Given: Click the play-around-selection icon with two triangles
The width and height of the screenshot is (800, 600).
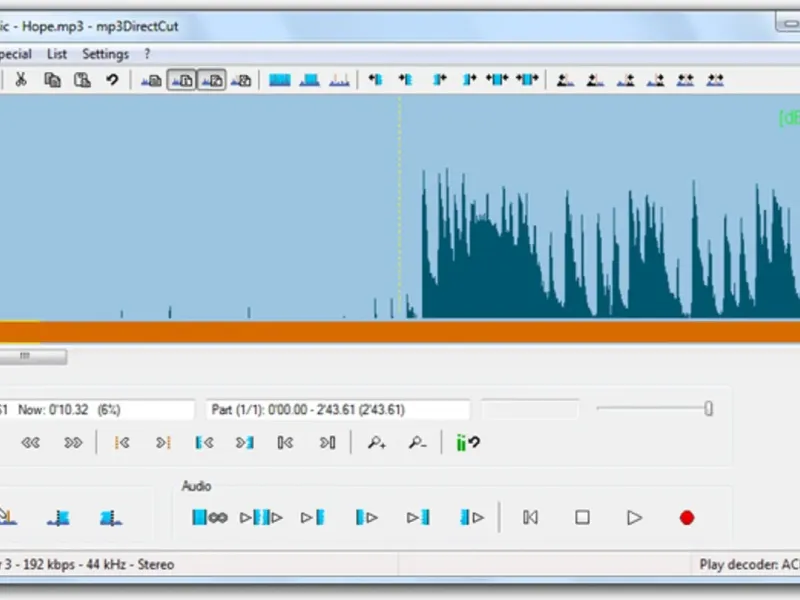Looking at the screenshot, I should coord(261,517).
